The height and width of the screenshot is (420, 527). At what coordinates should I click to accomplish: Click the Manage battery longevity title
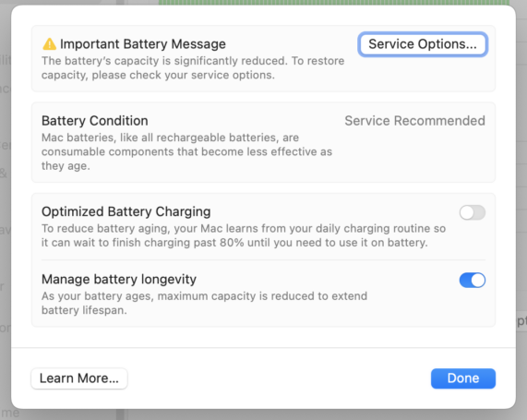119,280
